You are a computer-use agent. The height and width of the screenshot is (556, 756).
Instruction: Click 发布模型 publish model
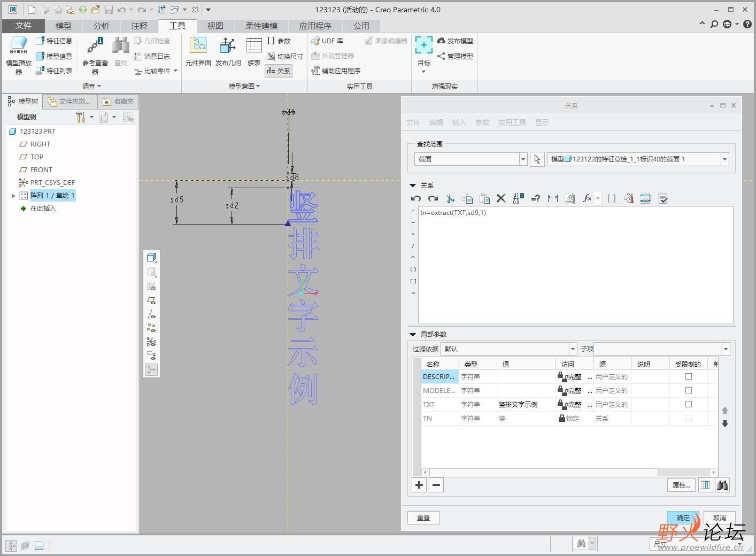pos(455,41)
